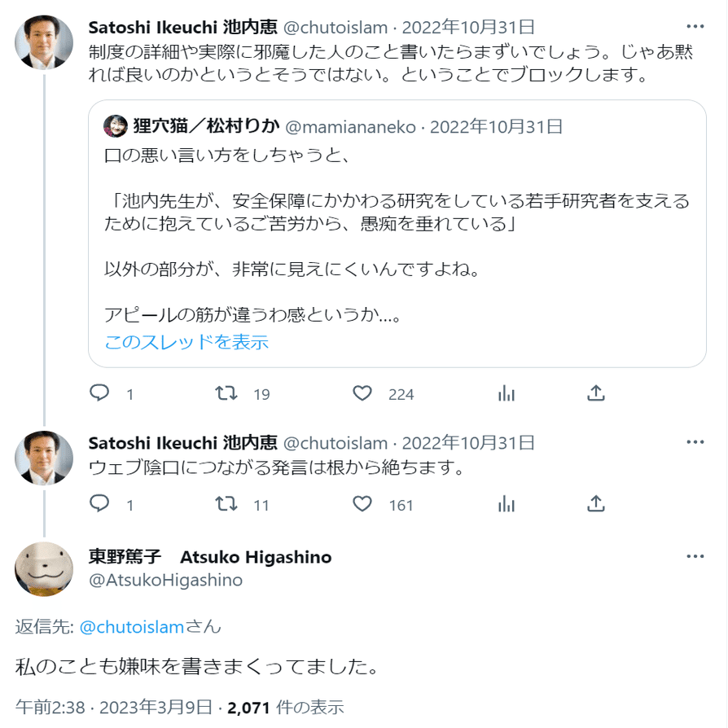Viewport: 728px width, 728px height.
Task: Like the second tweet showing 161 likes
Action: (x=362, y=504)
